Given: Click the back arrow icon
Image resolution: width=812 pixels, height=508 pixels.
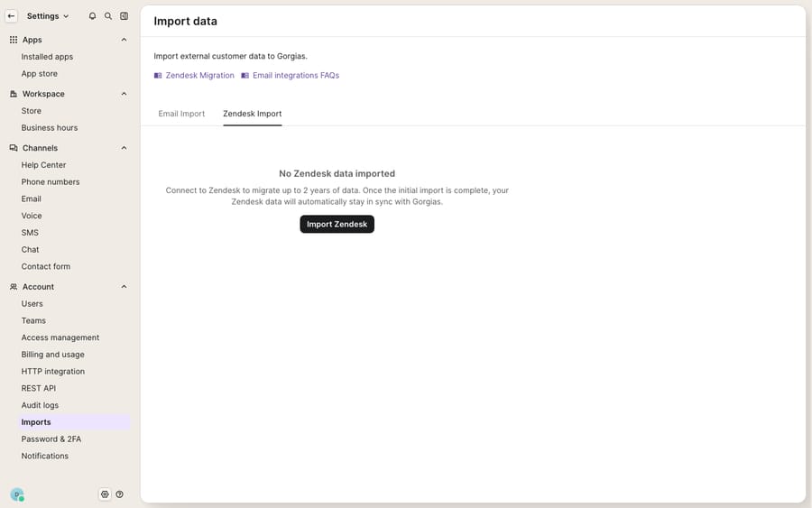Looking at the screenshot, I should pos(11,16).
